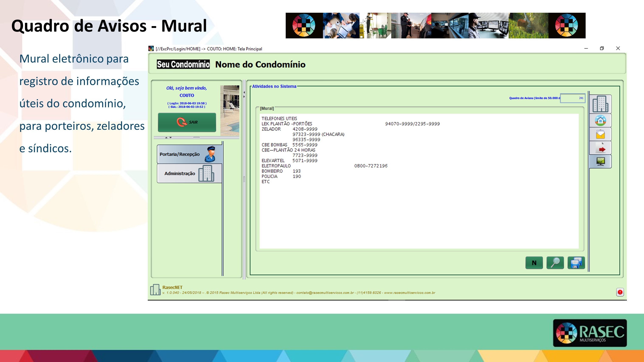Screen dimensions: 644x362
Task: Open the monitor screen side tab
Action: click(600, 161)
